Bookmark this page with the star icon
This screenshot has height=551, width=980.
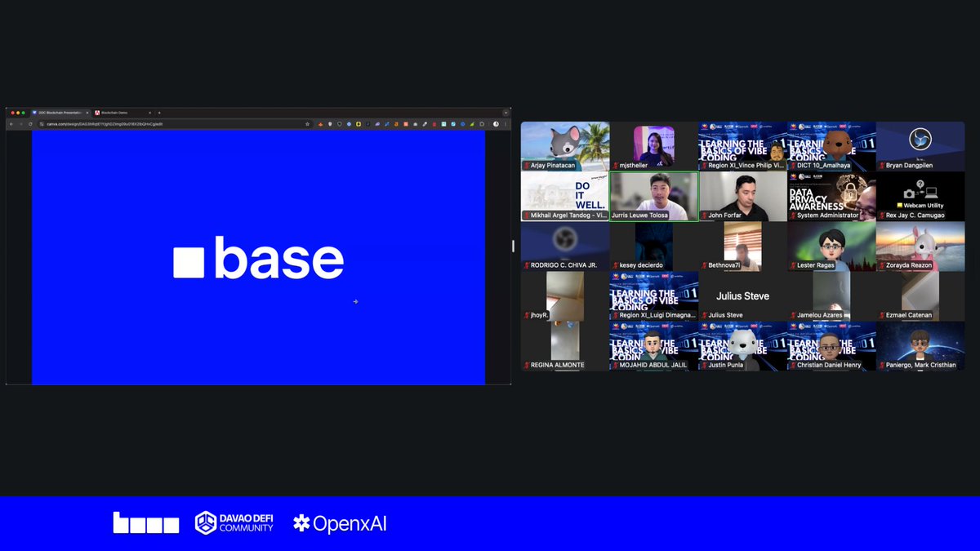coord(307,124)
